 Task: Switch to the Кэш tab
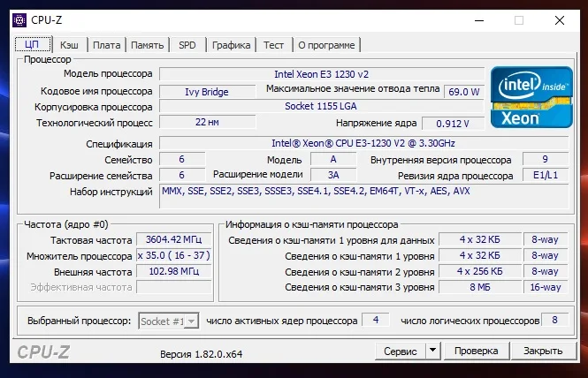pos(69,45)
